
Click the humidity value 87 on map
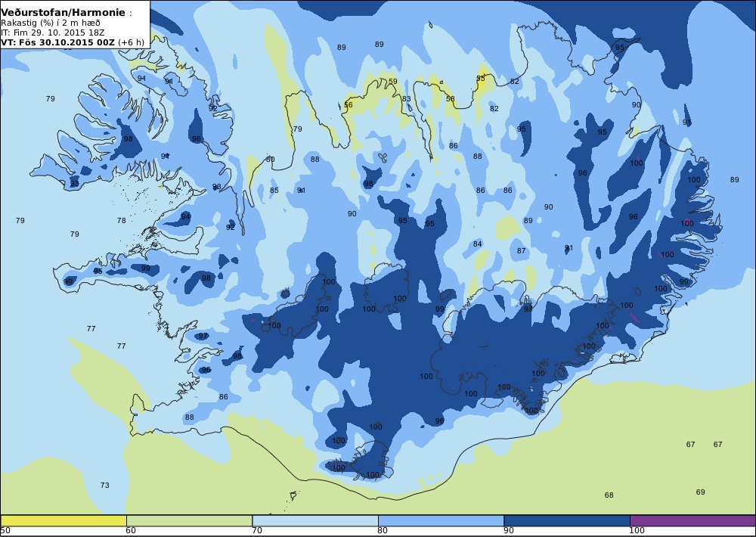pyautogui.click(x=521, y=251)
